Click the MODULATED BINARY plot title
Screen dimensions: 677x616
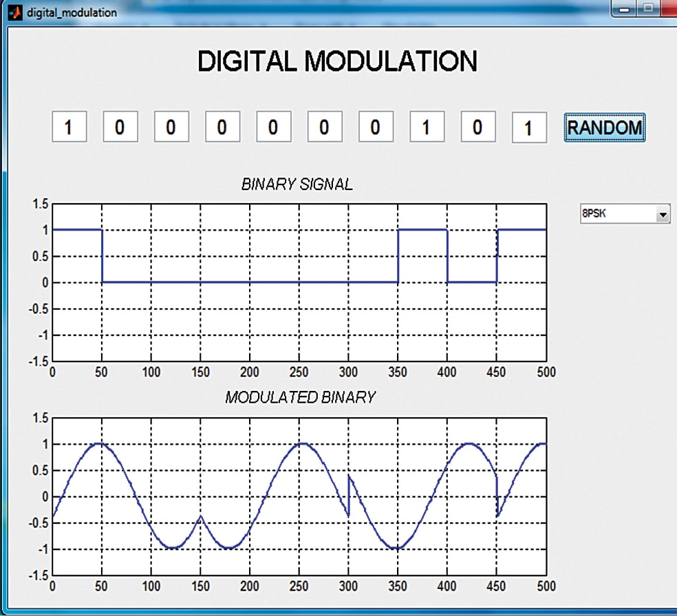(300, 398)
